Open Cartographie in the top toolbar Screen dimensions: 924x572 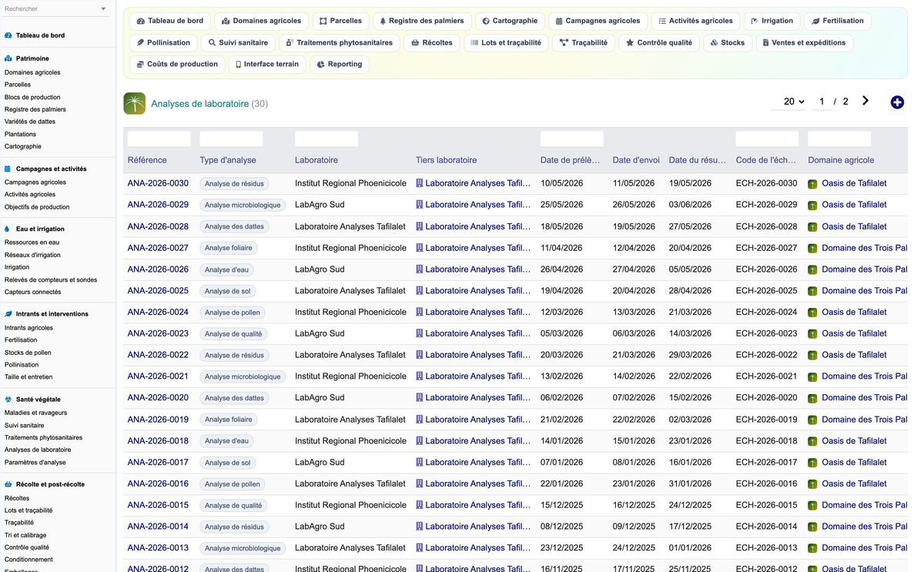tap(510, 21)
